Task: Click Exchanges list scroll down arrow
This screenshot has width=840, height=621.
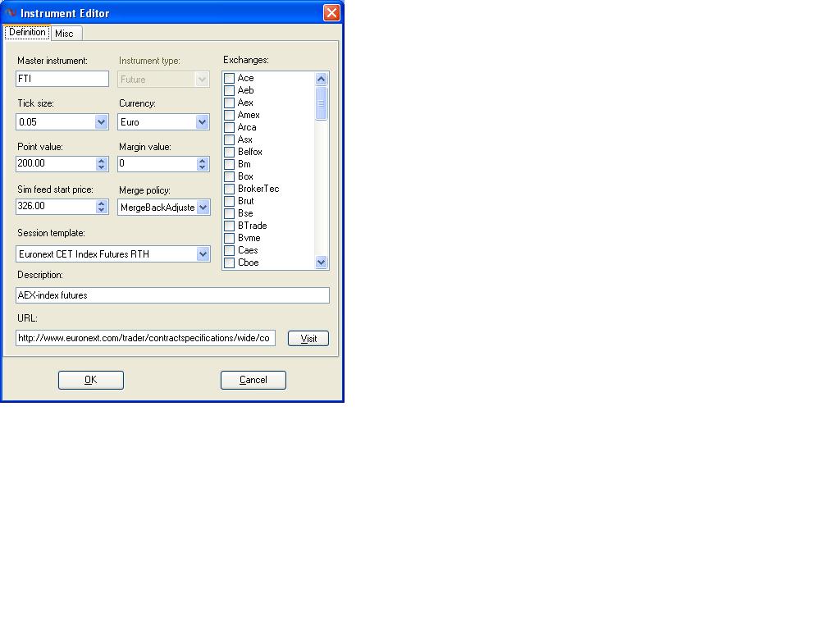Action: (321, 262)
